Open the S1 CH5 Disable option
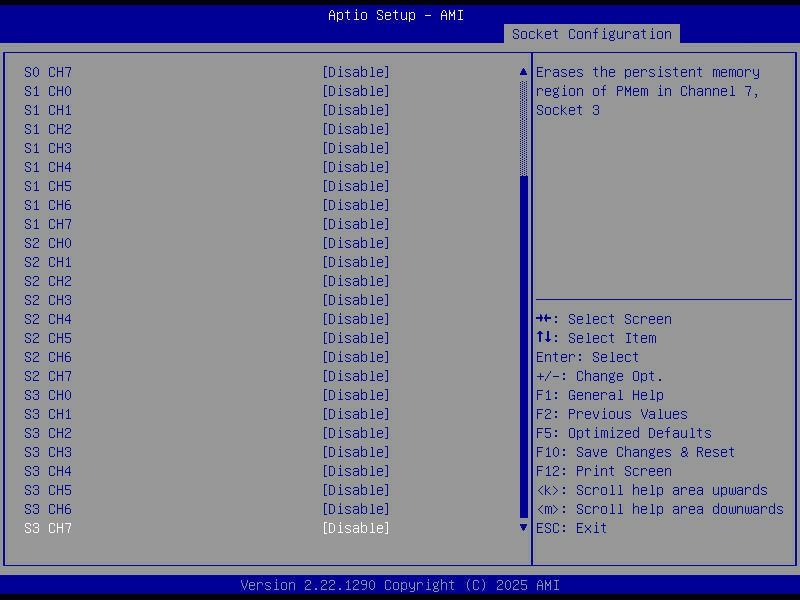The height and width of the screenshot is (600, 800). click(x=356, y=186)
